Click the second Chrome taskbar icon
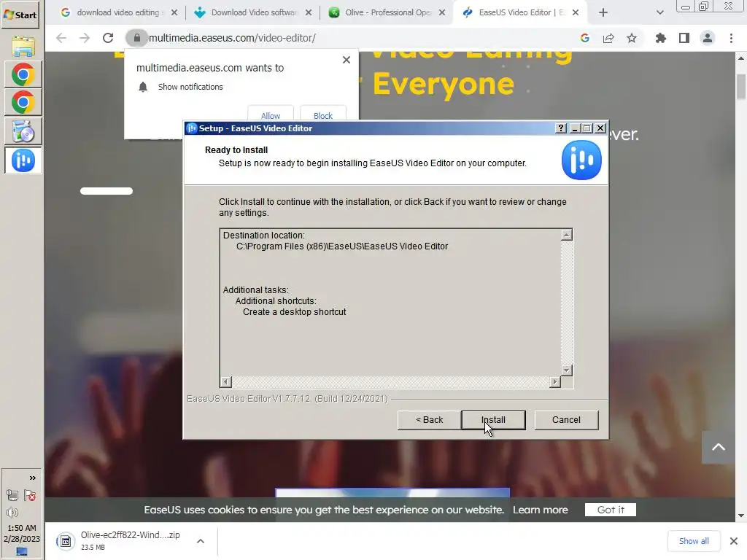Viewport: 747px width, 560px height. pos(23,102)
